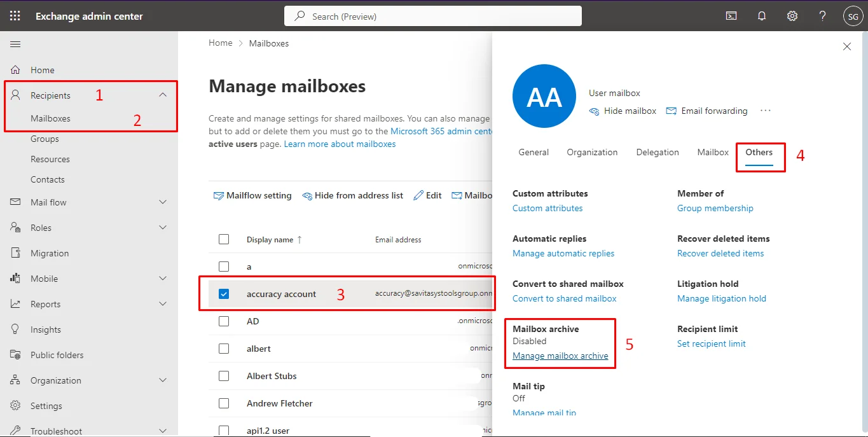Image resolution: width=868 pixels, height=437 pixels.
Task: Click Convert to shared mailbox link
Action: point(565,299)
